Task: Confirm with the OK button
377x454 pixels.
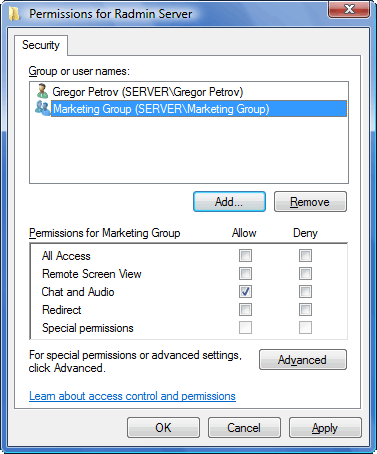Action: coord(163,428)
